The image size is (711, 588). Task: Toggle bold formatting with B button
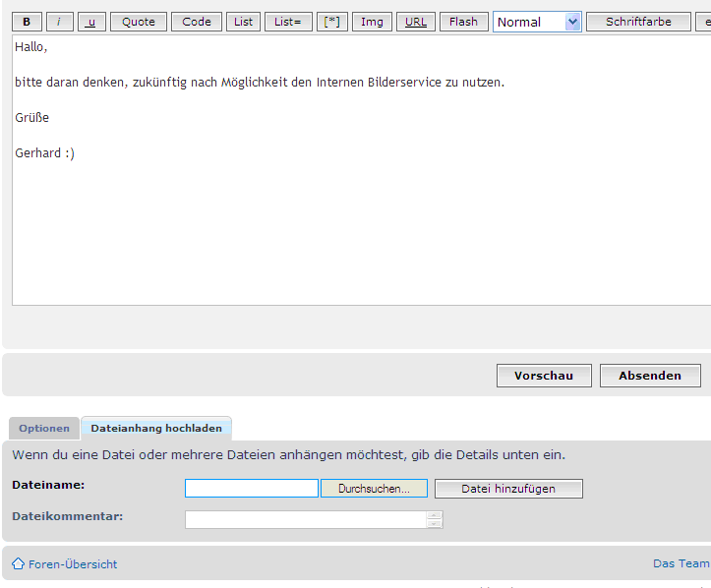pyautogui.click(x=27, y=22)
